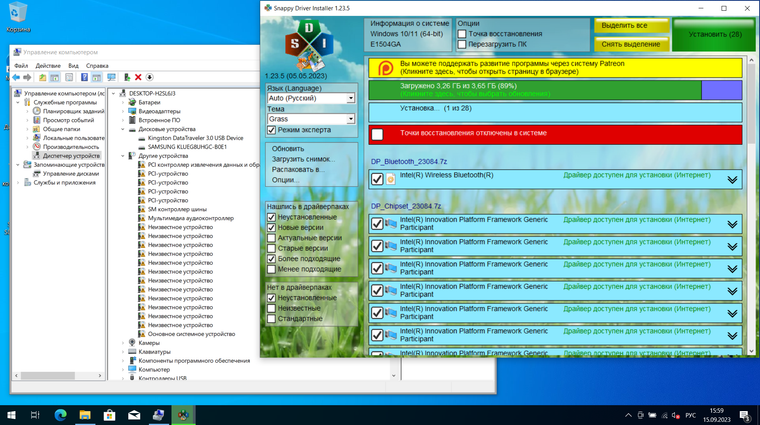Viewport: 760px width, 425px height.
Task: Click the Back arrow in Computer Management toolbar
Action: [x=16, y=77]
